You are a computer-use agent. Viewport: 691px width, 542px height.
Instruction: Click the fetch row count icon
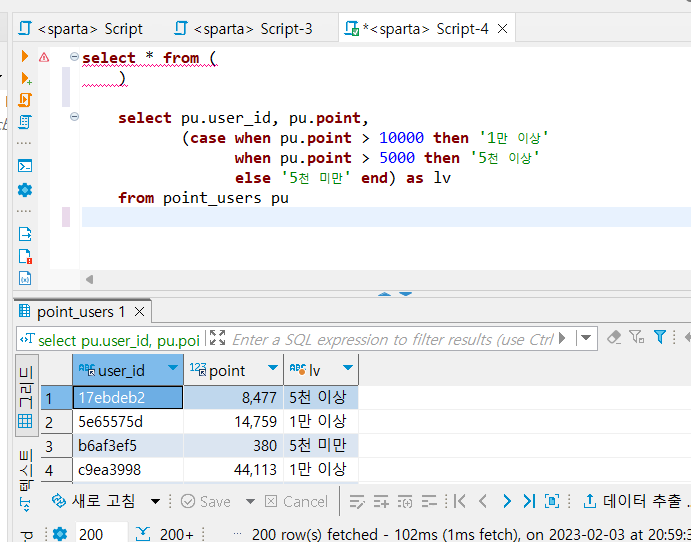[552, 501]
